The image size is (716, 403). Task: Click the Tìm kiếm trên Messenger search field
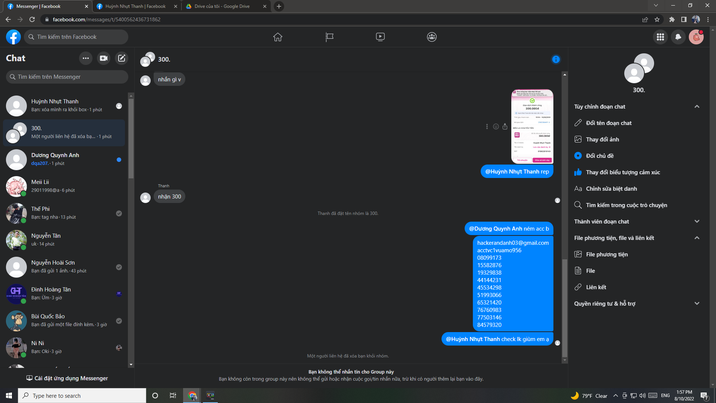[x=68, y=76]
